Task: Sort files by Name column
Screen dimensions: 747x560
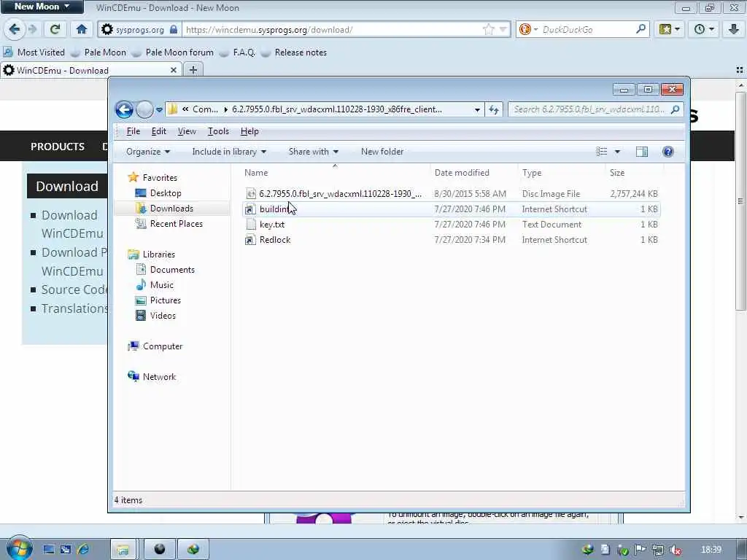Action: (256, 172)
